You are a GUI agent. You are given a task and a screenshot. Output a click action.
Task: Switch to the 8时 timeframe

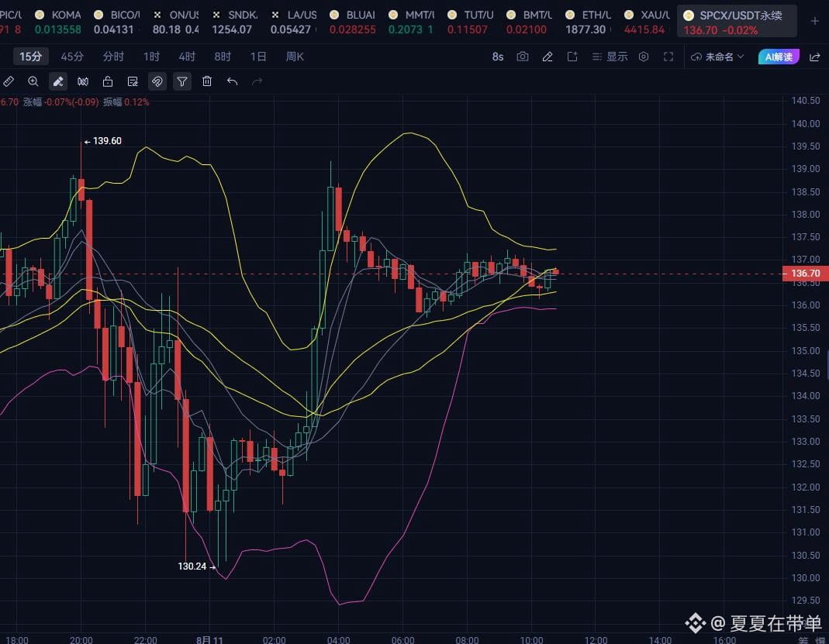[x=223, y=57]
